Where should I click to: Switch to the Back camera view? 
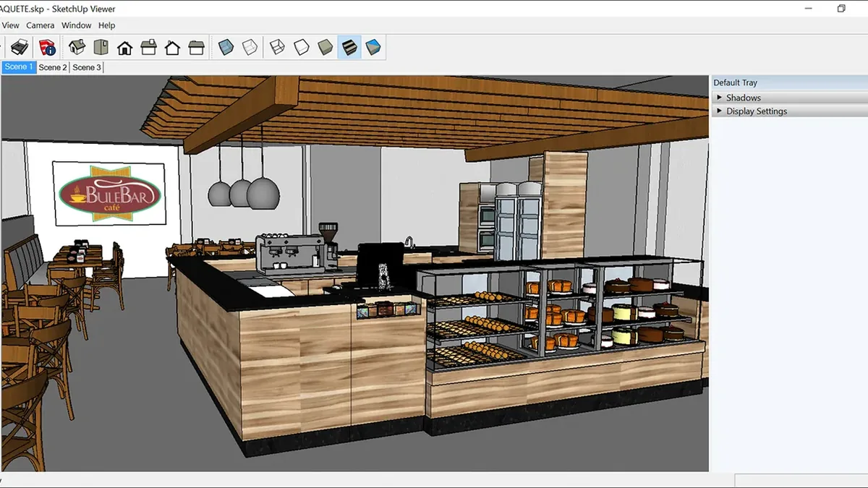pos(172,48)
